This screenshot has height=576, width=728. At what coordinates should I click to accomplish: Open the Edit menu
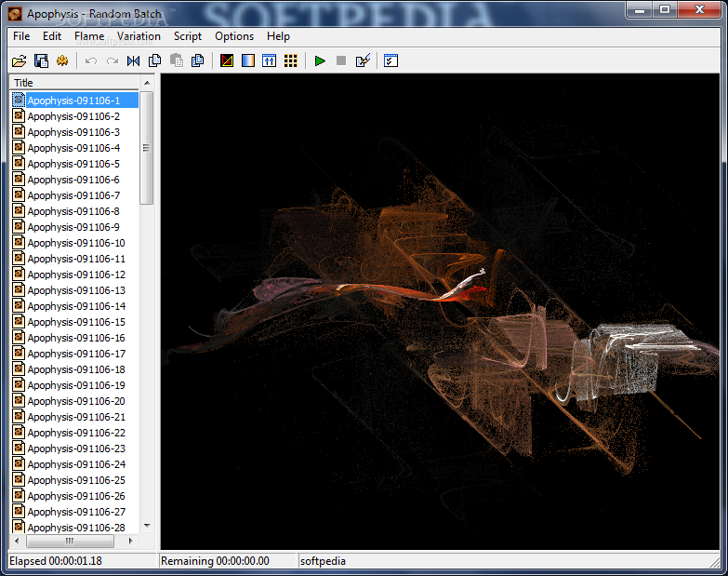tap(52, 36)
